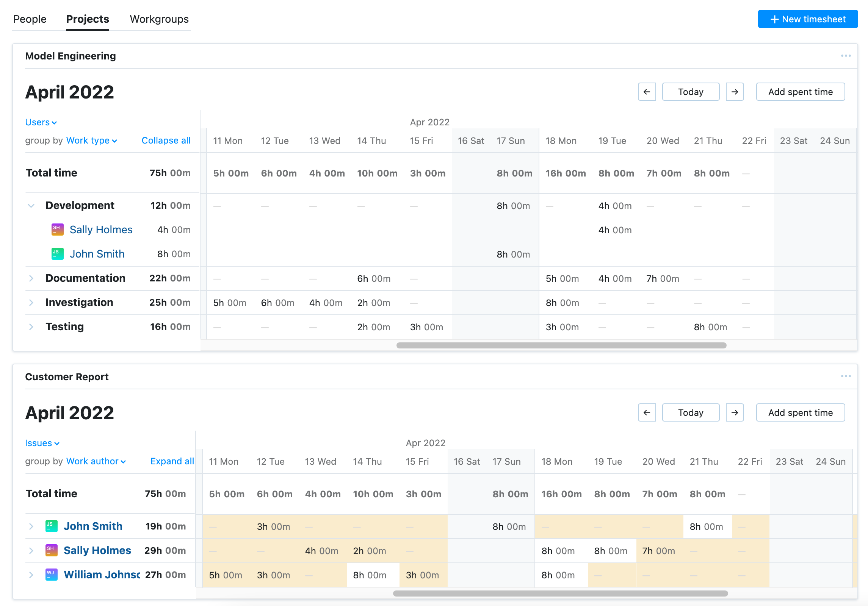
Task: Click the horizontal scrollbar below Model Engineering grid
Action: [x=561, y=345]
